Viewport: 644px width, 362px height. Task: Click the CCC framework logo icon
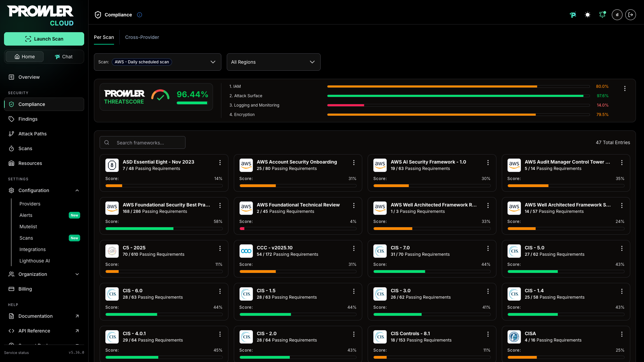(246, 251)
